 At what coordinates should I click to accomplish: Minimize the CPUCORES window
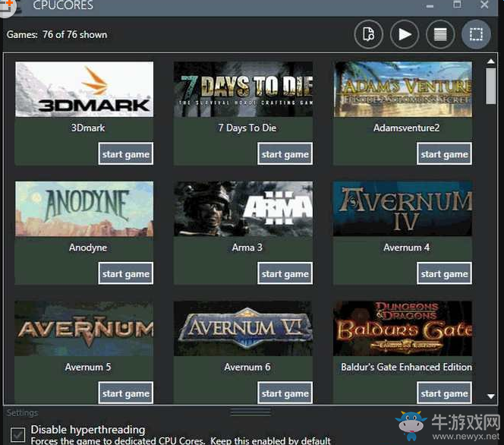[x=430, y=6]
